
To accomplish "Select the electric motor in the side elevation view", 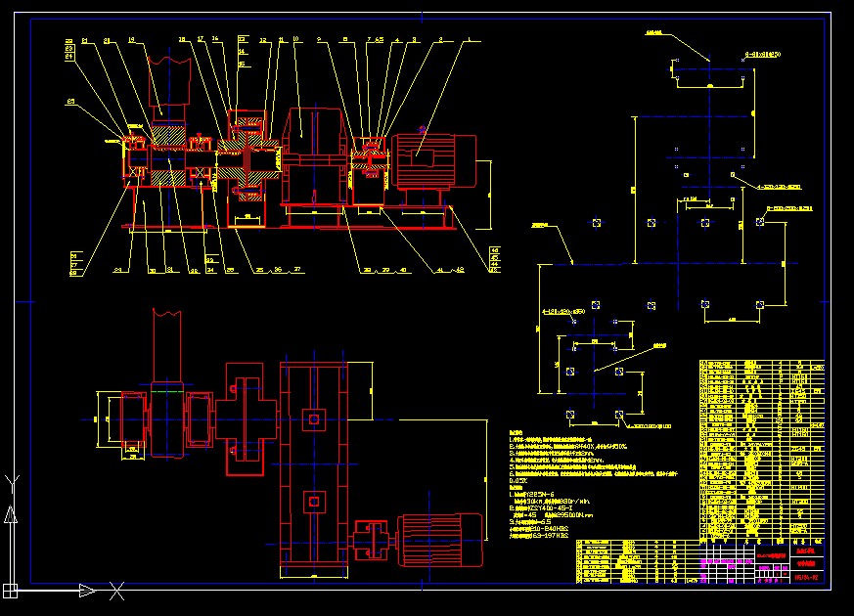I will [430, 160].
